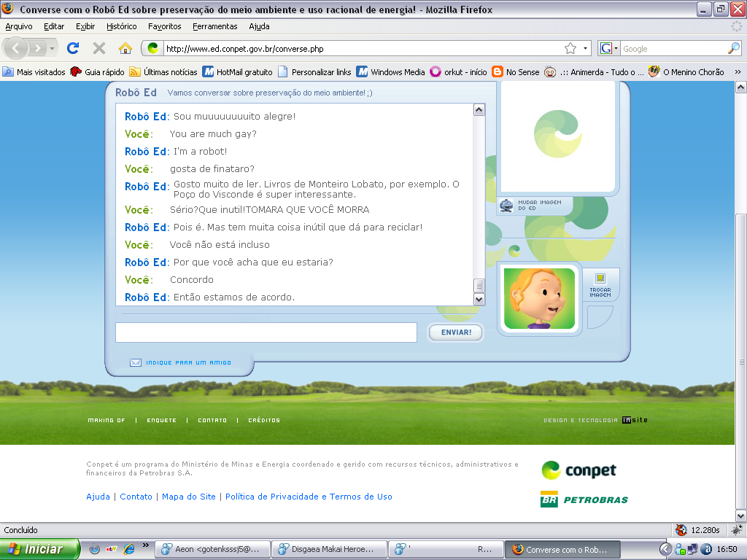Click the Mudar Imagem do Ed robot icon
The width and height of the screenshot is (747, 560).
tap(506, 206)
